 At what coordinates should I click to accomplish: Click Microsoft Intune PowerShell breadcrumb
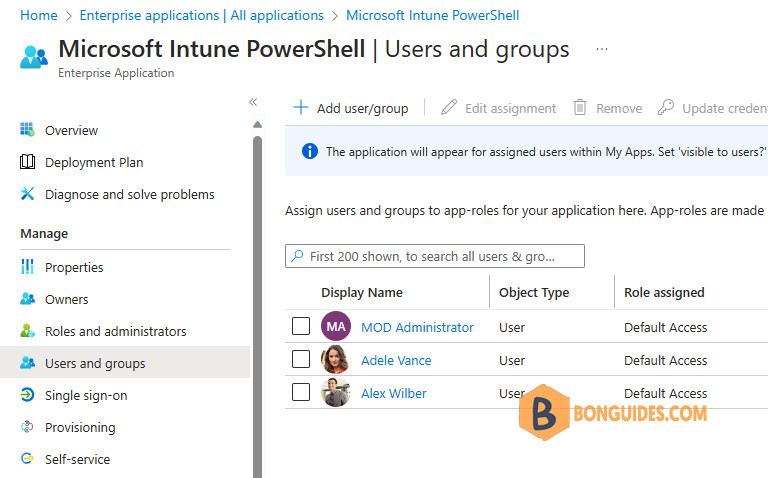pos(432,15)
